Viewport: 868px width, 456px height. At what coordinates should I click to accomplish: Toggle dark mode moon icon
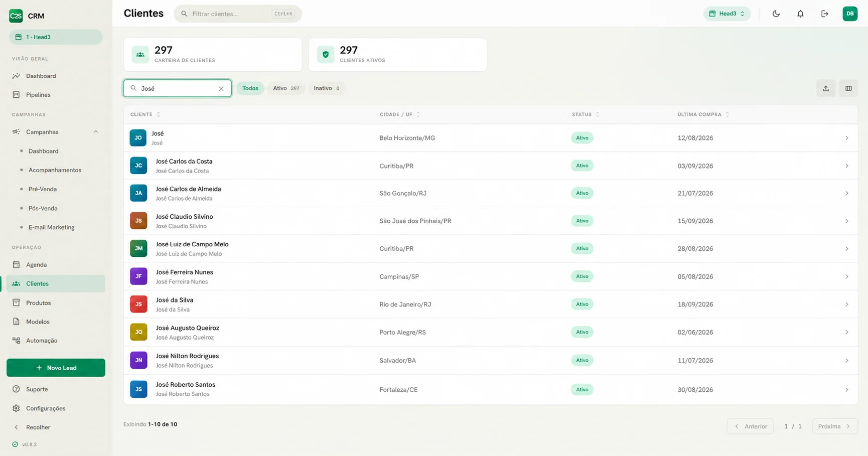pyautogui.click(x=776, y=14)
